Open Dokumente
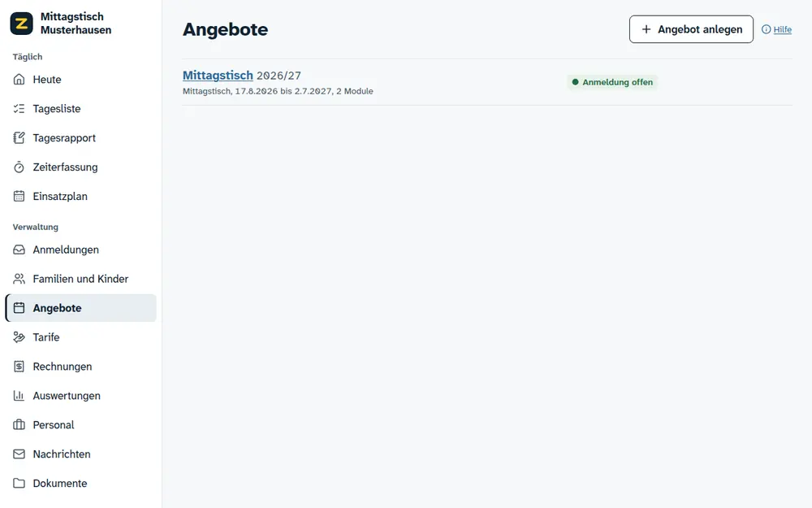This screenshot has height=508, width=812. 80,483
